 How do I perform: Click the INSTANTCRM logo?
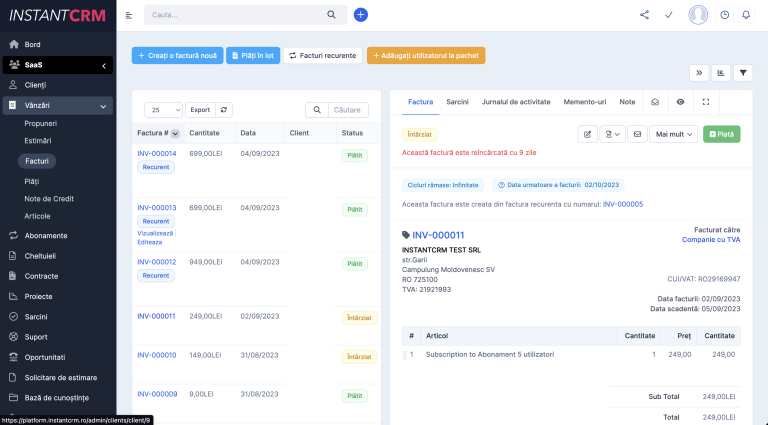(x=57, y=16)
